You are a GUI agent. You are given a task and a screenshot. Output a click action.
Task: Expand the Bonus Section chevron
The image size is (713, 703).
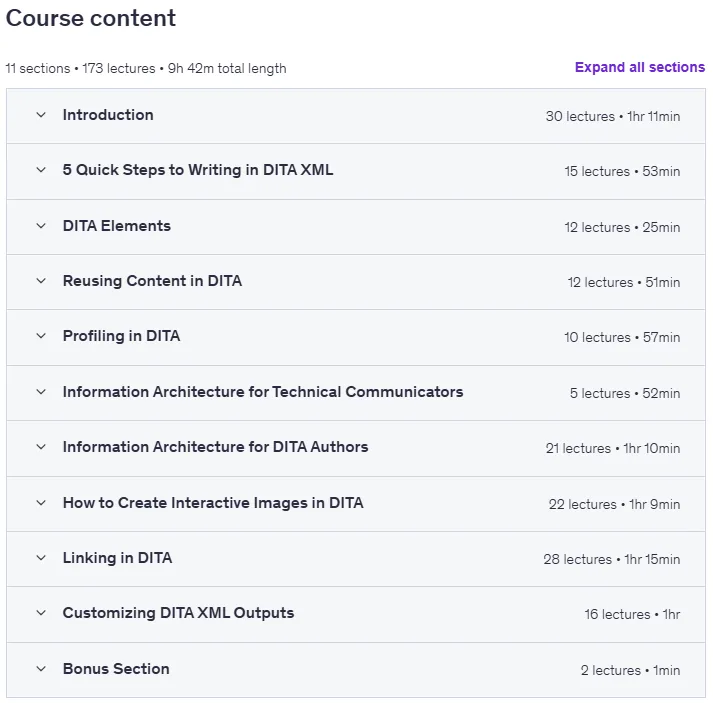pyautogui.click(x=41, y=669)
